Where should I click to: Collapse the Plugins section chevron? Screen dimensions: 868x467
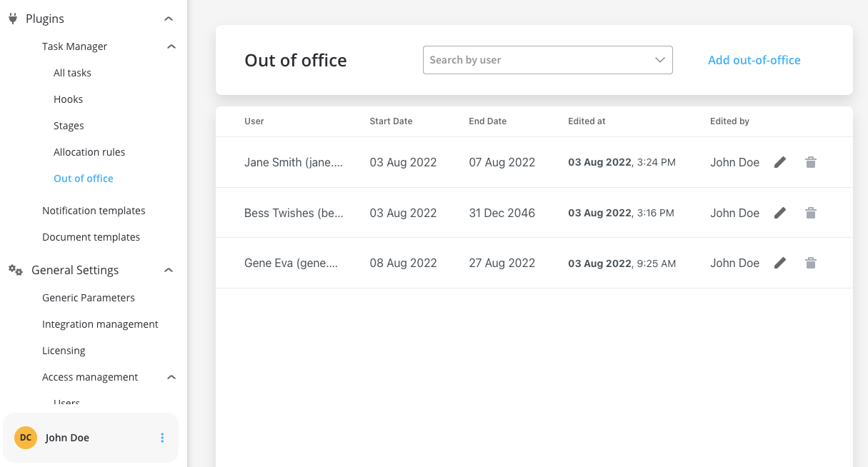[168, 19]
